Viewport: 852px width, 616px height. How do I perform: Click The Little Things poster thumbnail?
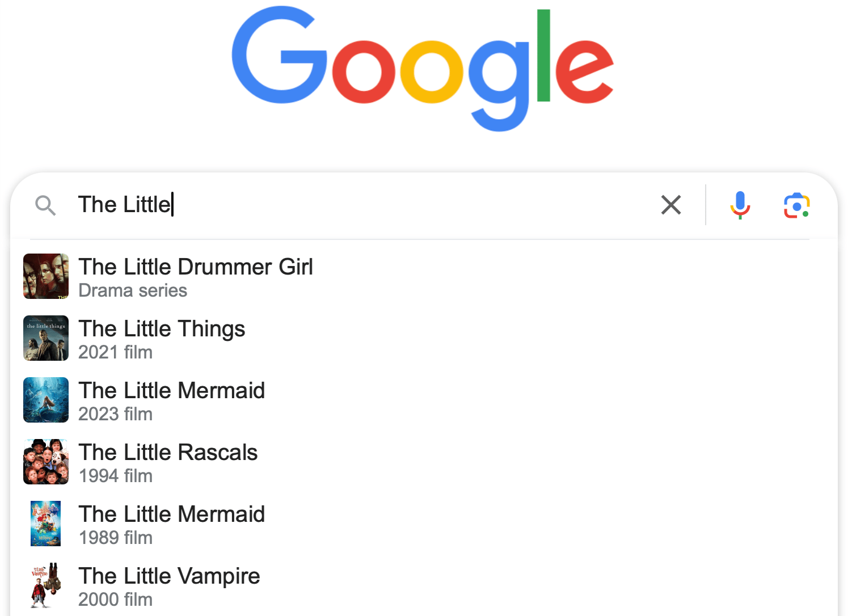[x=46, y=338]
